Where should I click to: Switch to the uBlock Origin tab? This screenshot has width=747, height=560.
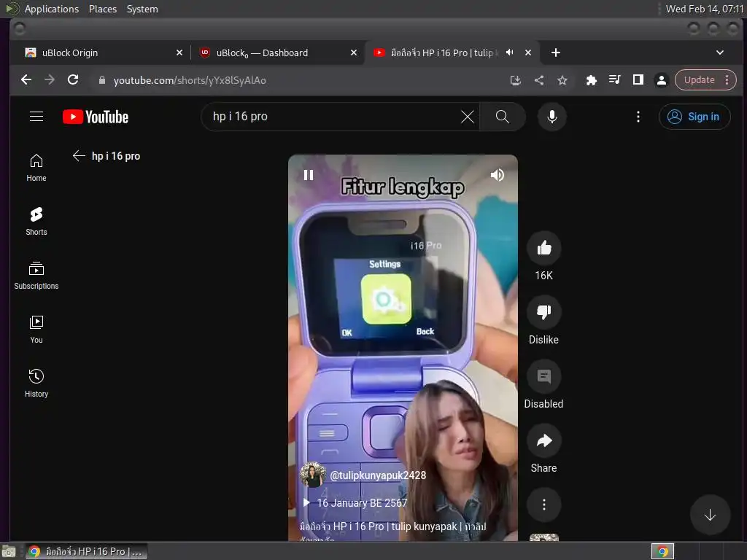[x=100, y=52]
